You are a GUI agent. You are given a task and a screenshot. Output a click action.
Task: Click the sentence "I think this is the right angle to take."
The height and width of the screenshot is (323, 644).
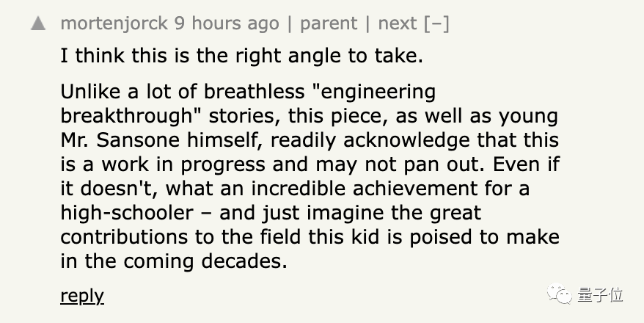241,56
